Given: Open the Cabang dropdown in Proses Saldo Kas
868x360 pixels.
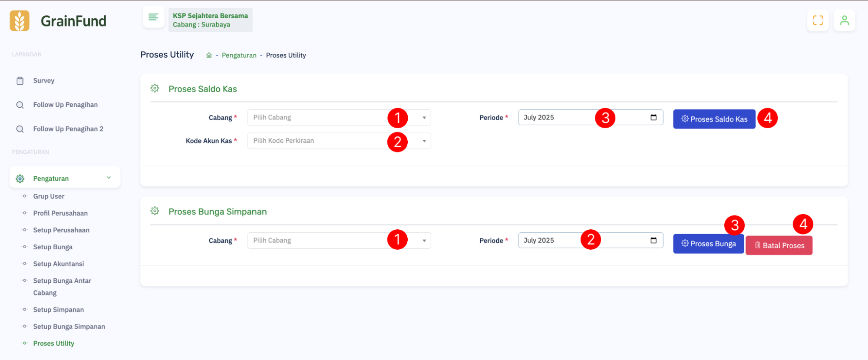Looking at the screenshot, I should [x=339, y=118].
